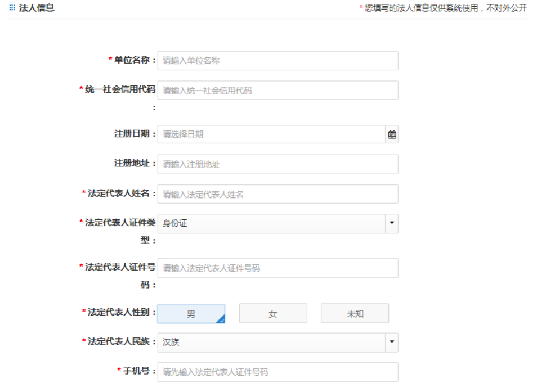Select 男 gender option
The image size is (537, 392).
coord(191,314)
